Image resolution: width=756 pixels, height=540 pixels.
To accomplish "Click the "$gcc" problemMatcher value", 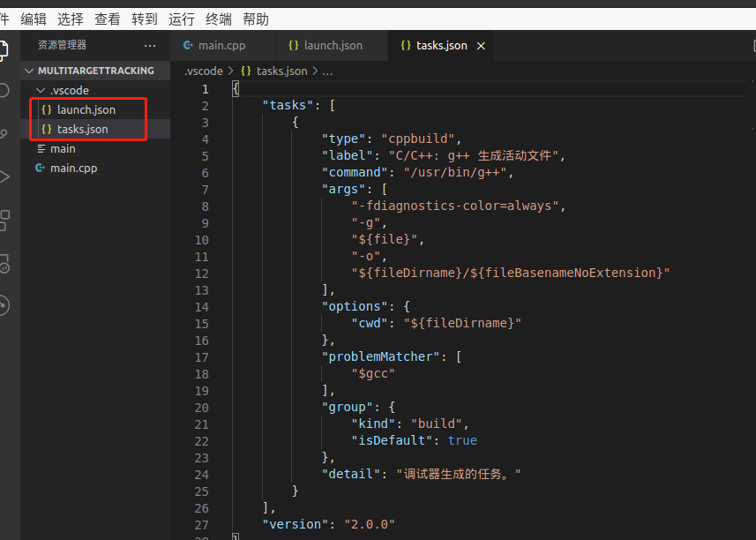I will (373, 373).
